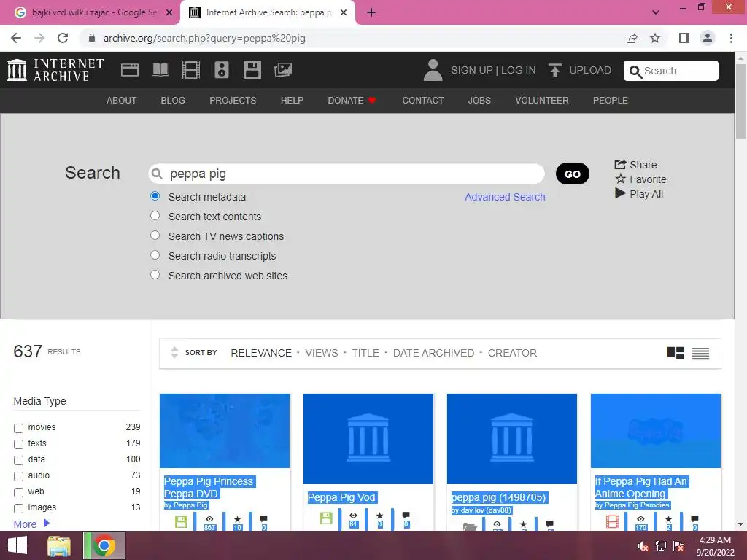Open the Chrome profile icon
This screenshot has width=747, height=560.
pyautogui.click(x=708, y=38)
